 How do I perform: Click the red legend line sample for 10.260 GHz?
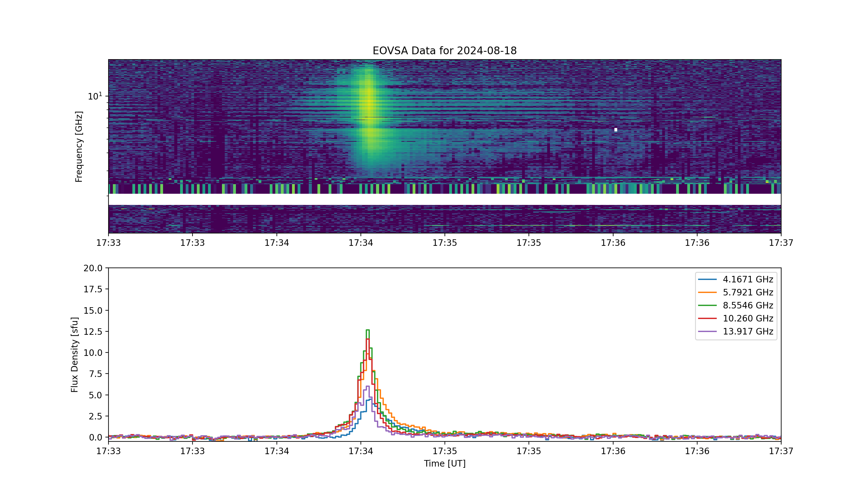coord(707,318)
